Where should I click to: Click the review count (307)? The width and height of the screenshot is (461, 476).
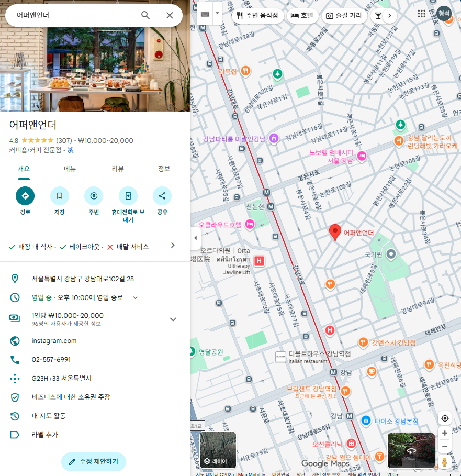[x=64, y=140]
